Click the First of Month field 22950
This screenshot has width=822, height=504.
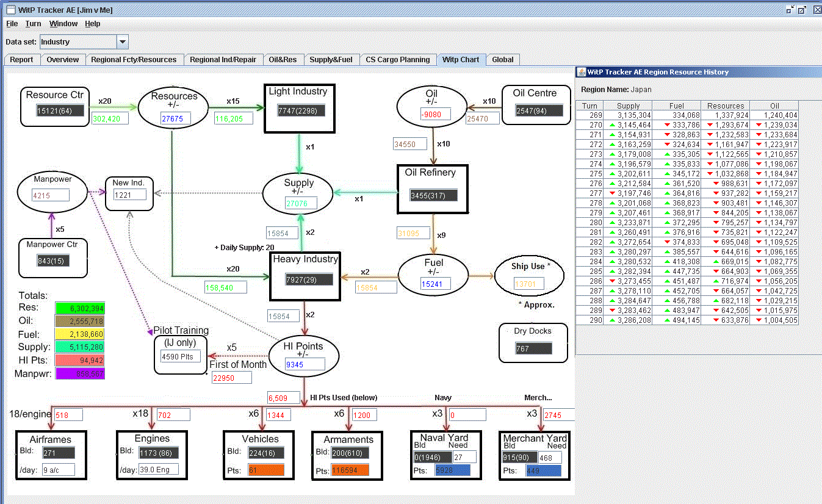click(231, 378)
